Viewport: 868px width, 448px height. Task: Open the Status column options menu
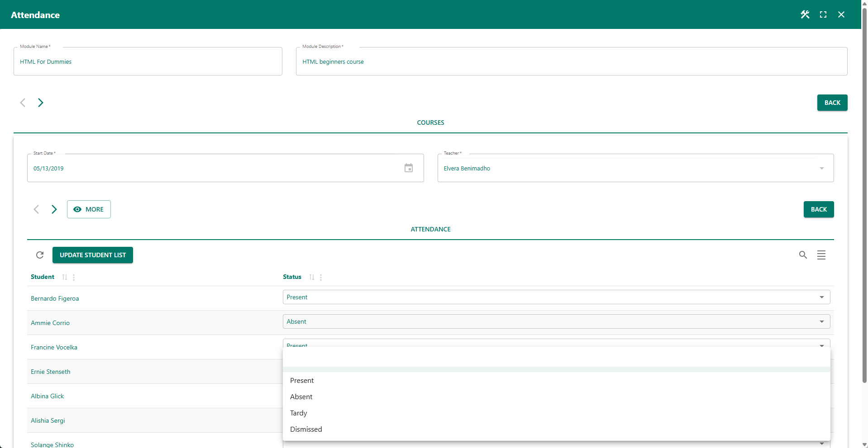pos(321,277)
